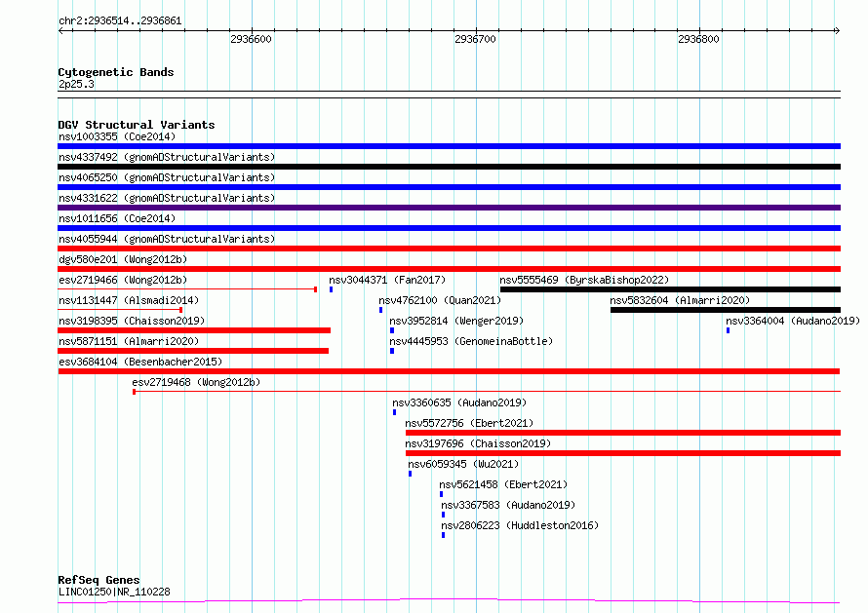Click LINC01250|NR_110228 gene label

point(114,592)
